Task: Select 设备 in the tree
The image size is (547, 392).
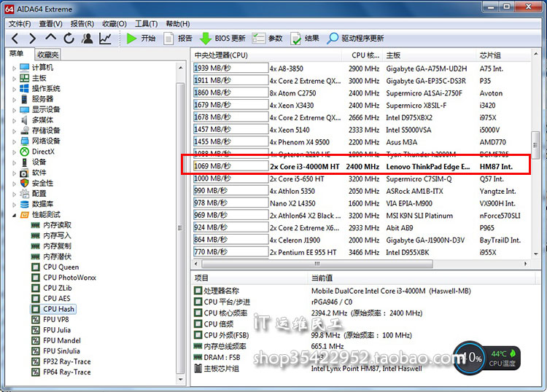Action: [x=39, y=162]
